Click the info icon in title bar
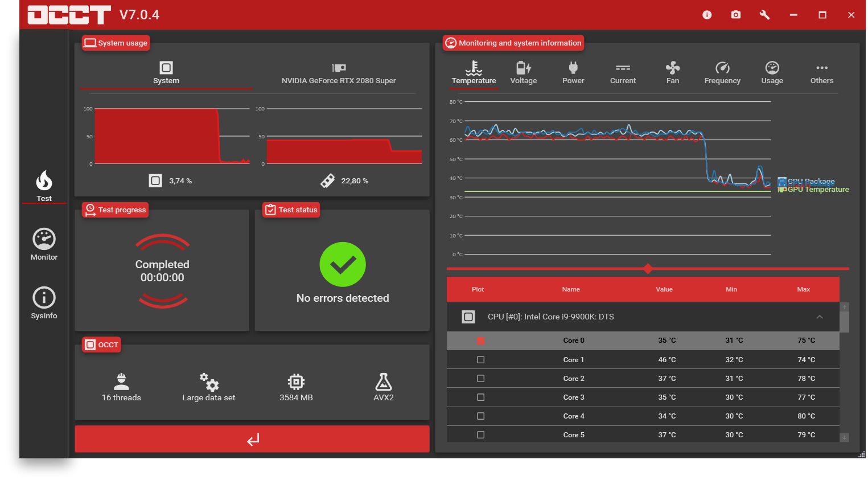This screenshot has height=484, width=868. pos(707,15)
